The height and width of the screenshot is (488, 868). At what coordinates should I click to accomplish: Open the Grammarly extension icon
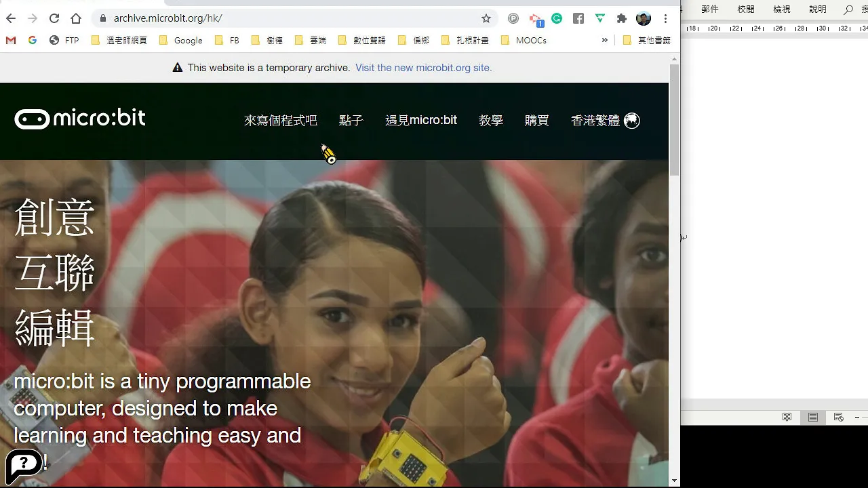click(x=557, y=18)
